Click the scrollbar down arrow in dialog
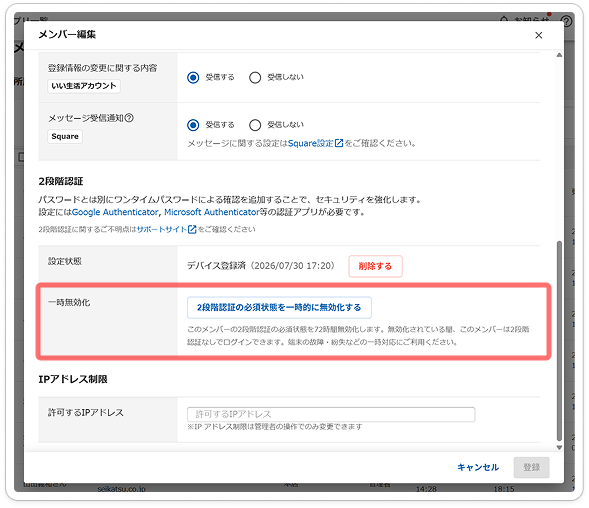 coord(559,447)
